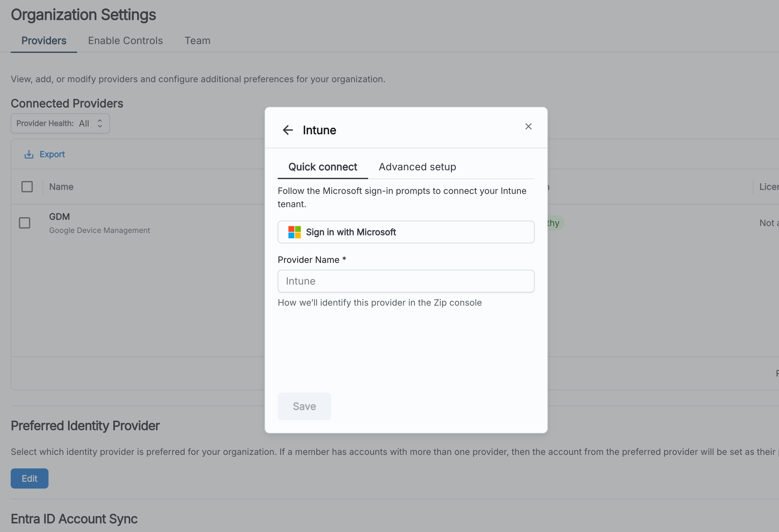
Task: Open the Providers tab
Action: (44, 41)
